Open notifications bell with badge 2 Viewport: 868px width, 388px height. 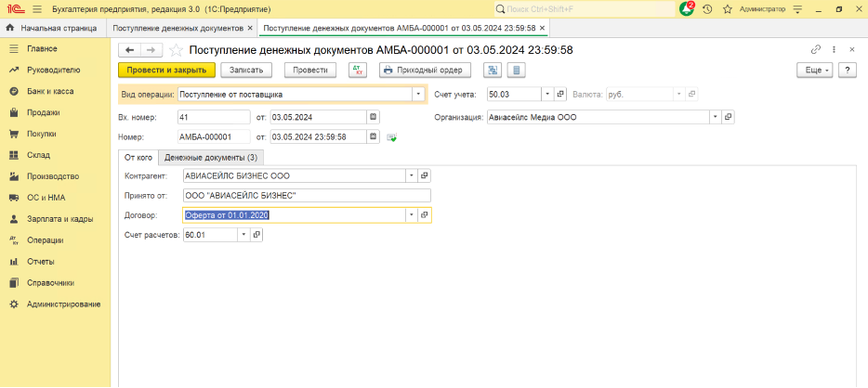pyautogui.click(x=687, y=9)
